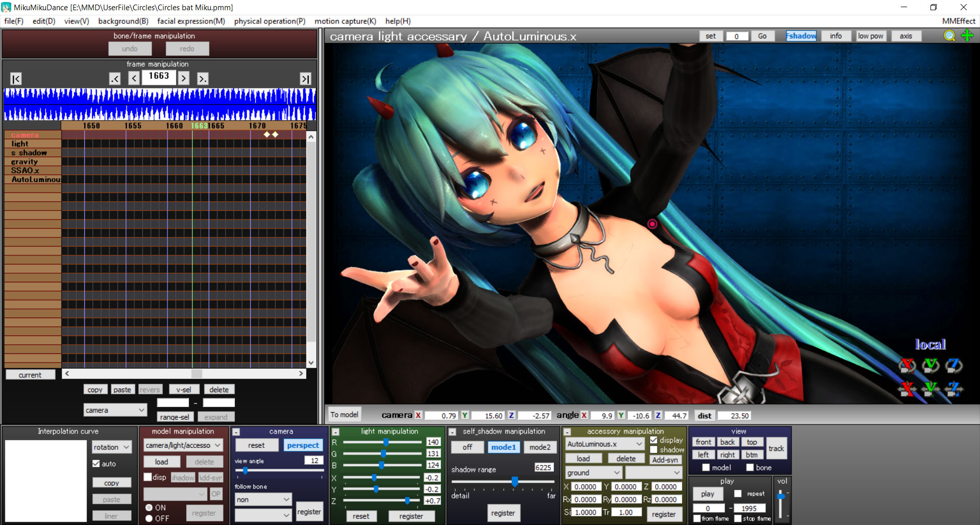Toggle the view bone checkbox

750,467
